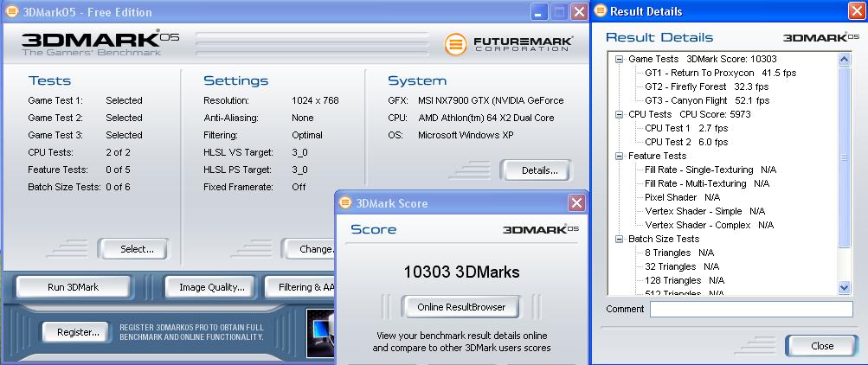Click the monitor thumbnail in the register banner
This screenshot has height=365, width=868.
coord(320,334)
